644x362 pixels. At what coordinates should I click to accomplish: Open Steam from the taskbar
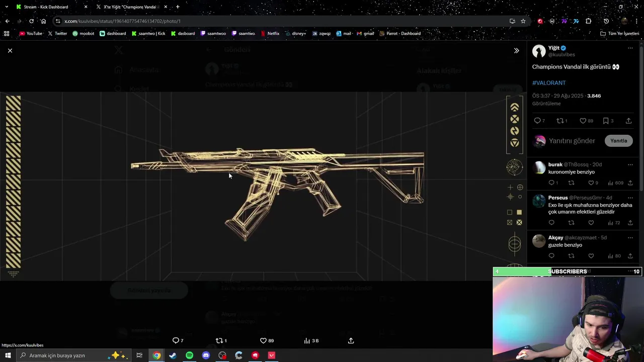(x=173, y=355)
